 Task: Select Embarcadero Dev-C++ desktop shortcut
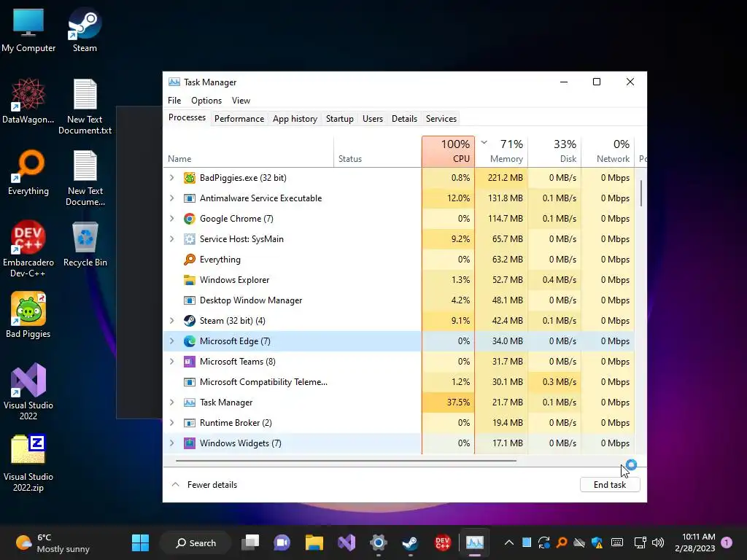click(28, 249)
